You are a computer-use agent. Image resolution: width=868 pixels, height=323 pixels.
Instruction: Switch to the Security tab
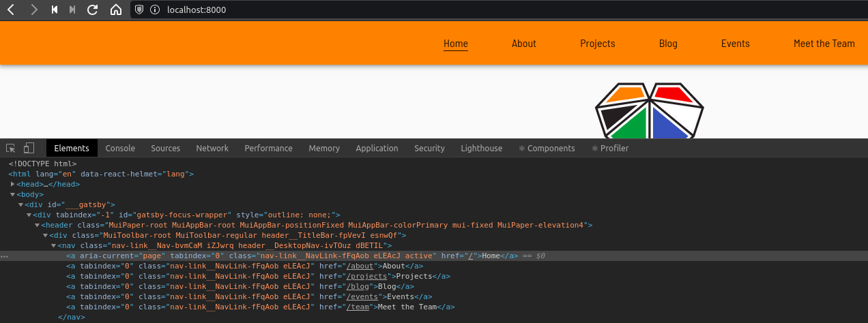click(429, 148)
